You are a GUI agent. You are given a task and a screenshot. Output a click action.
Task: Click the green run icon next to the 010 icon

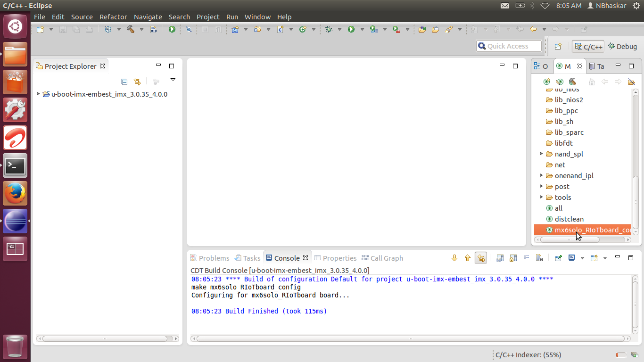click(172, 29)
